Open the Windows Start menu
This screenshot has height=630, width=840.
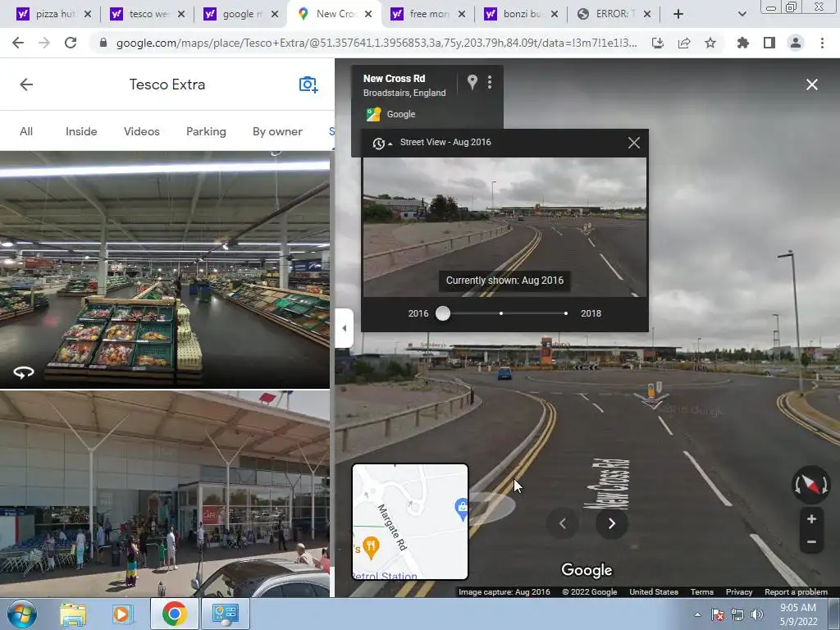coord(22,614)
